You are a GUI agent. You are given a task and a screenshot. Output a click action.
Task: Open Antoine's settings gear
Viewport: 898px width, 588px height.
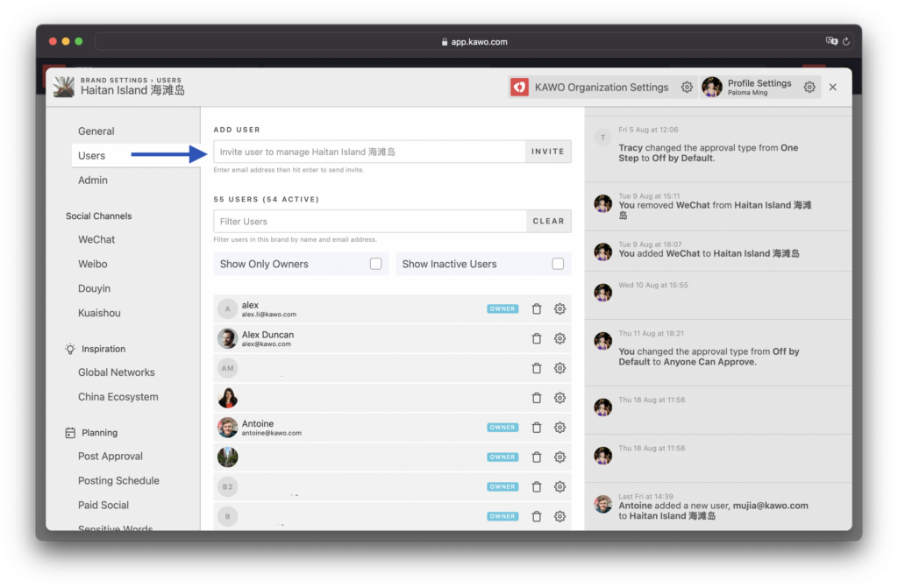click(559, 428)
